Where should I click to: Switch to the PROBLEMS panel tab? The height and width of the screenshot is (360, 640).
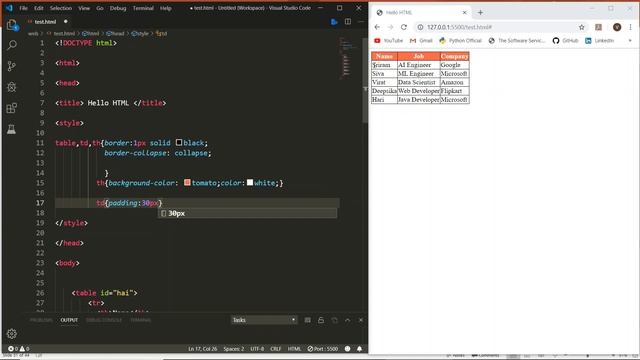[x=41, y=320]
